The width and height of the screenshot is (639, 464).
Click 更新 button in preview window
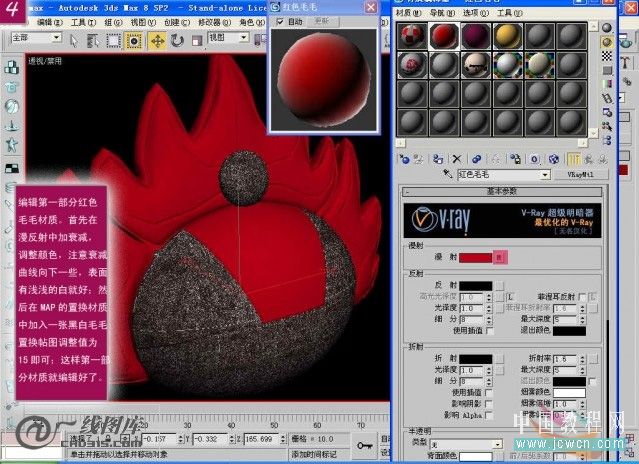321,22
